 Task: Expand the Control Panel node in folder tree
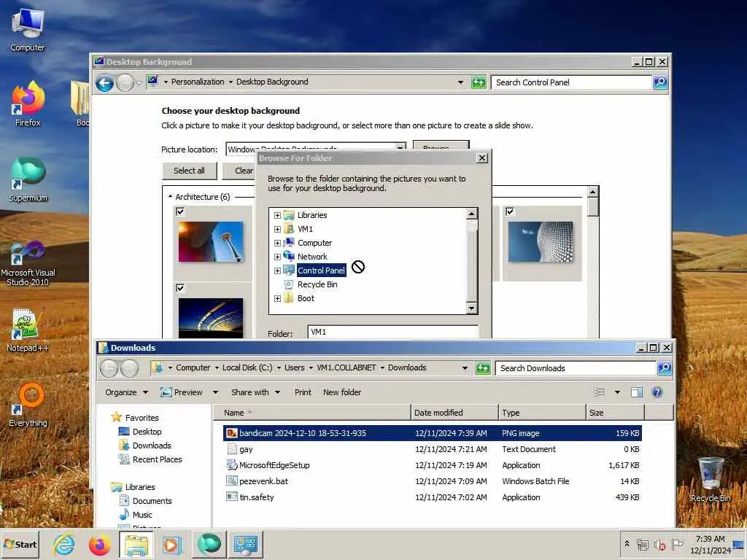click(x=277, y=271)
